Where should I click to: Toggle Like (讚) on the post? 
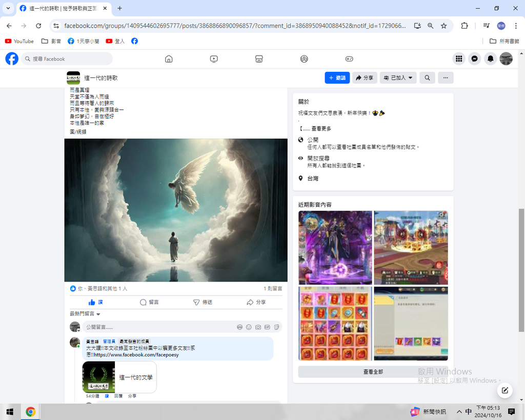[96, 303]
